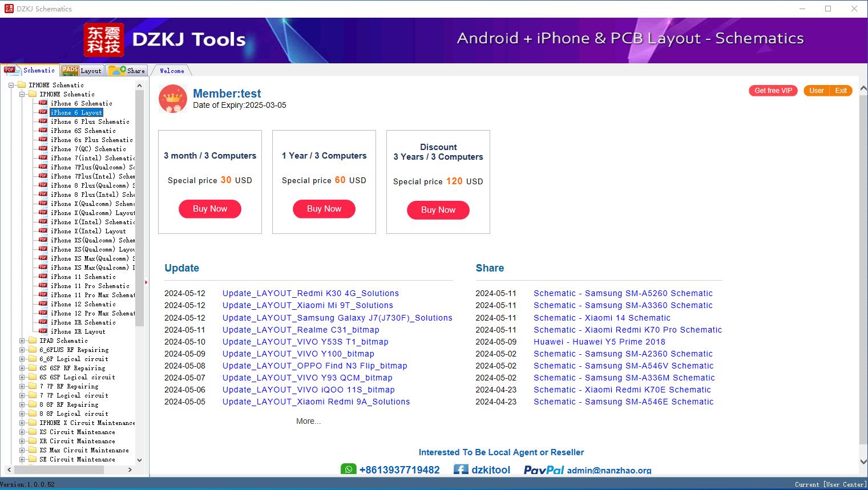Click the PDF icon beside iPhone X(Intel) Layout
Screen dimensions: 868x490
[43, 231]
